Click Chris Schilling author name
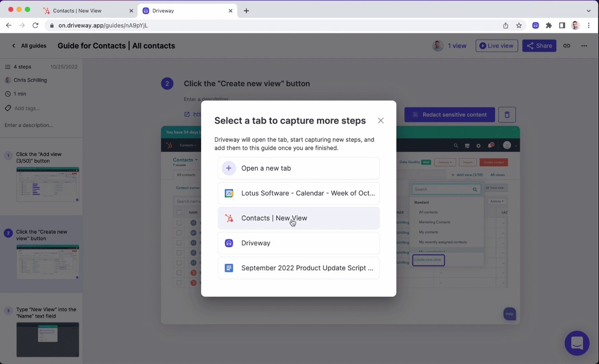The image size is (599, 364). (x=30, y=80)
